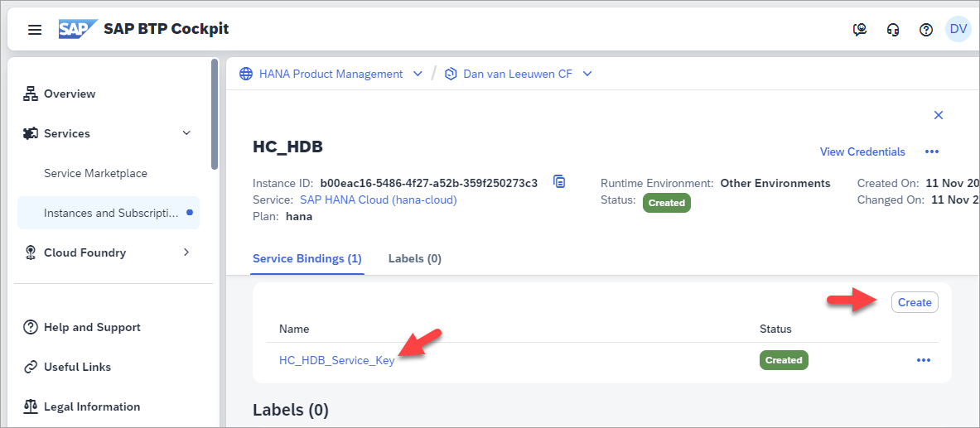Click View Credentials link
980x428 pixels.
tap(862, 151)
